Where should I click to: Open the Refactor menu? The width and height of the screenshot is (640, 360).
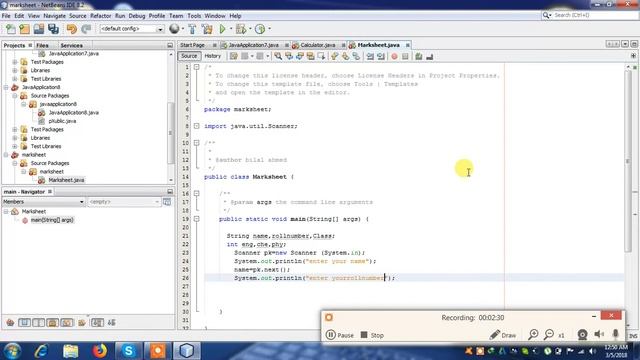pos(100,16)
